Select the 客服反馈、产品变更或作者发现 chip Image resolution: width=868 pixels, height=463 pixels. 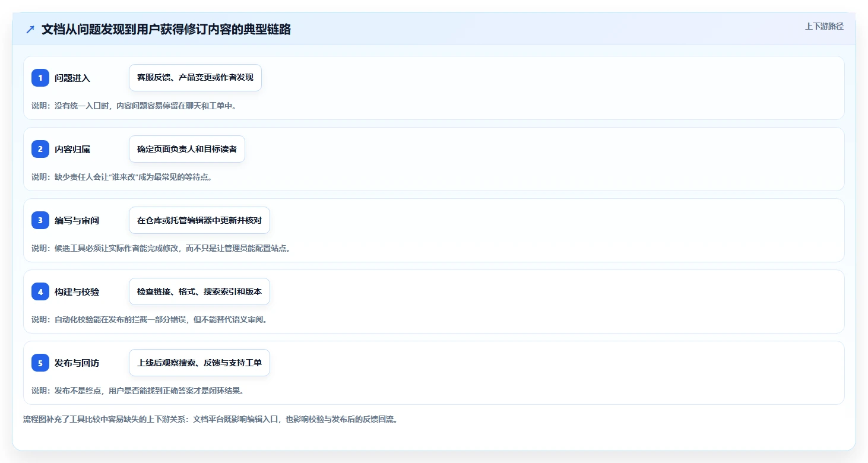[195, 78]
